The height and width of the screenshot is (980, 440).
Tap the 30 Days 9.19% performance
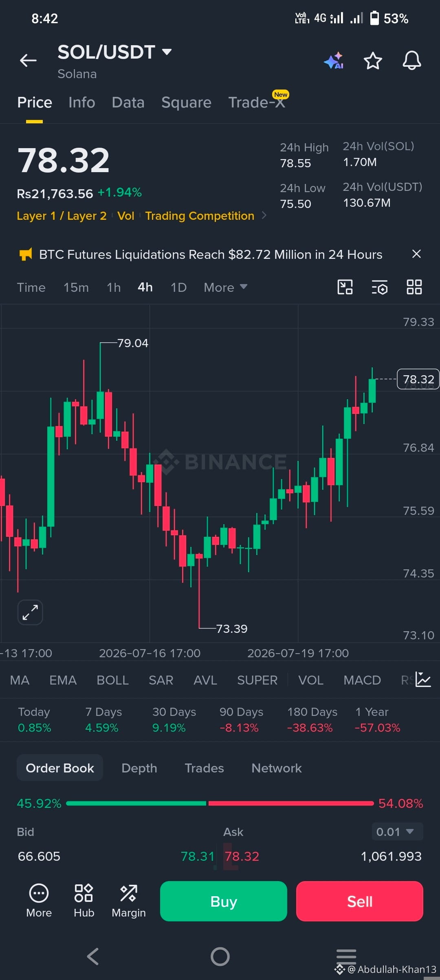174,720
